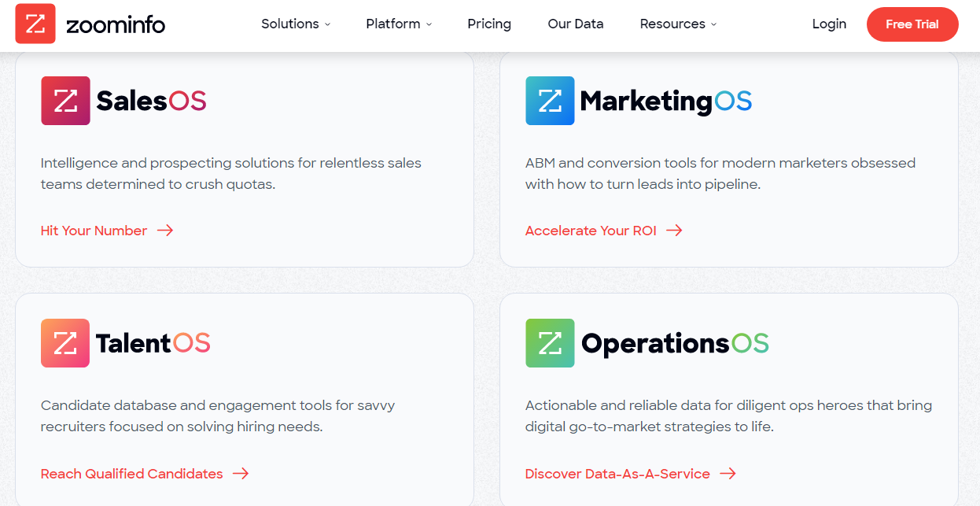Select the Reach Qualified Candidates link

point(132,474)
